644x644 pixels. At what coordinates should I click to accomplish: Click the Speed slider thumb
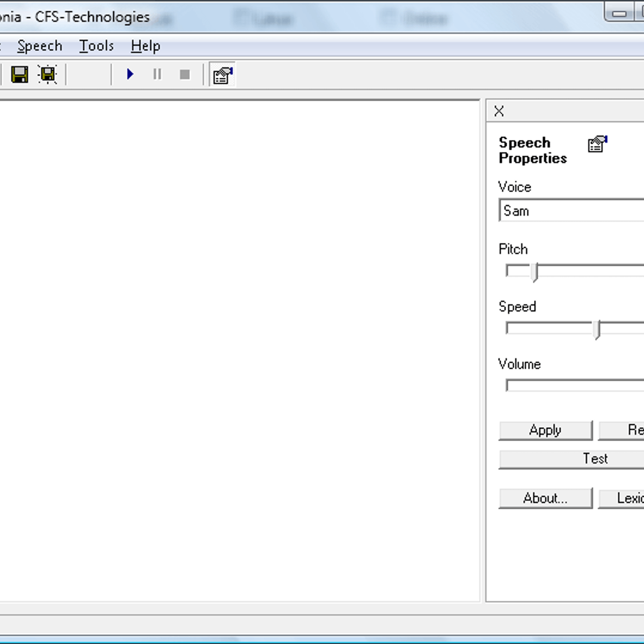tap(597, 330)
